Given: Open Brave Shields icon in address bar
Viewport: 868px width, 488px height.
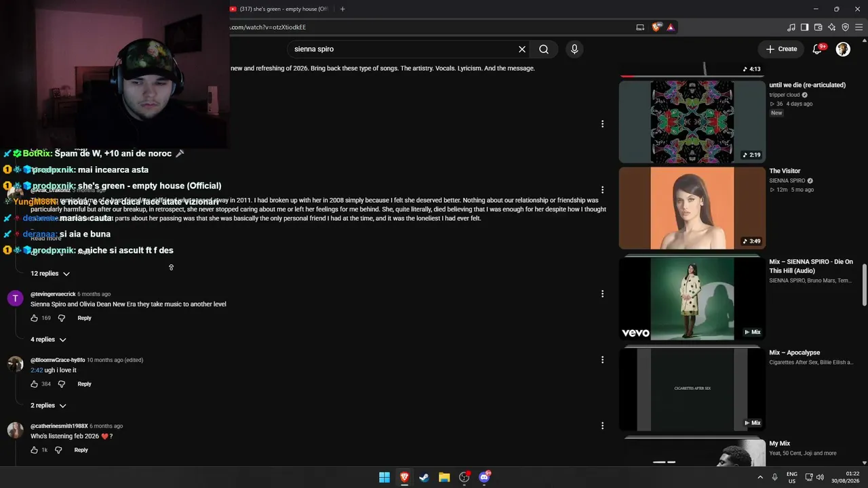Looking at the screenshot, I should point(656,27).
